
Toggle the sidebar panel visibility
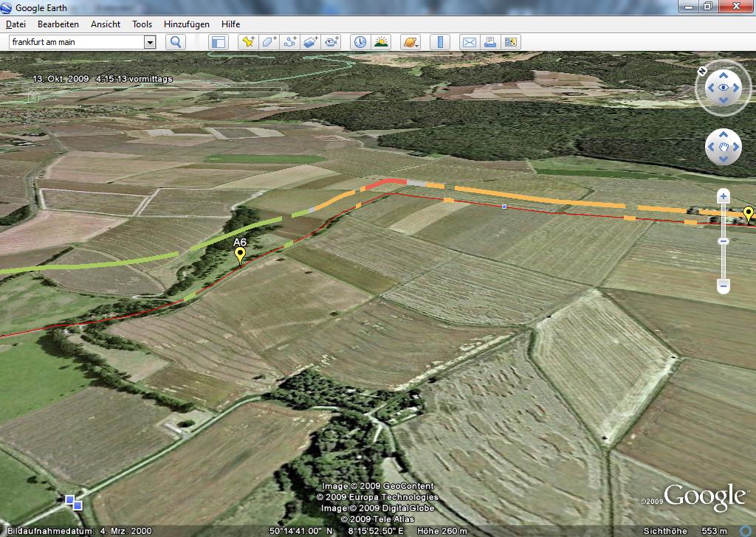tap(218, 42)
